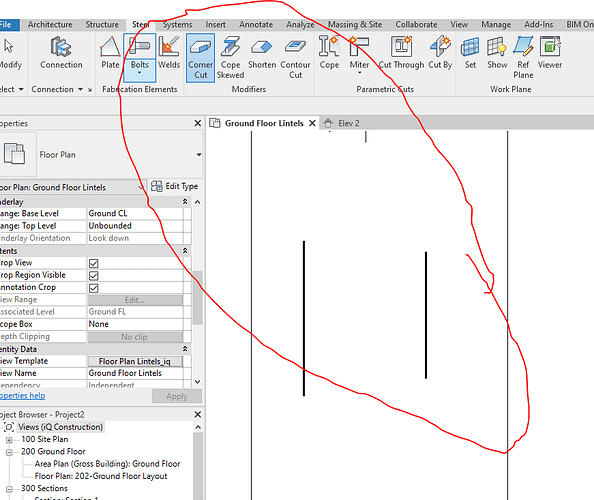Activate the Welds tool
594x500 pixels.
tap(169, 53)
